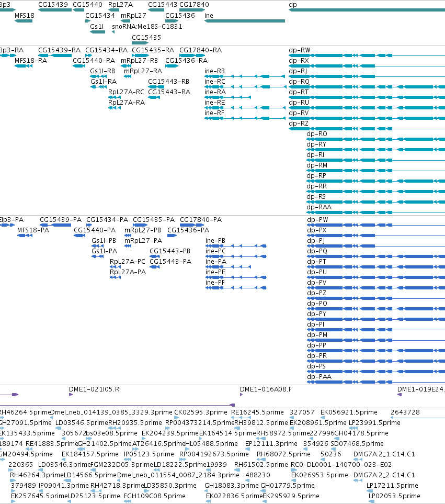Click the LP23991.5prime EST label
The image size is (445, 504).
374,422
